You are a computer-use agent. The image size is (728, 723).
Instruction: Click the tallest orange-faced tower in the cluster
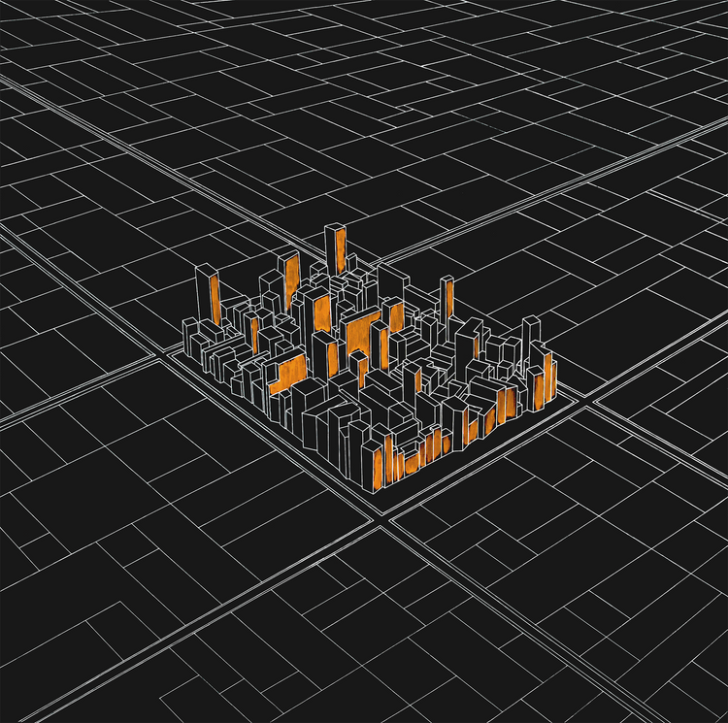point(336,250)
